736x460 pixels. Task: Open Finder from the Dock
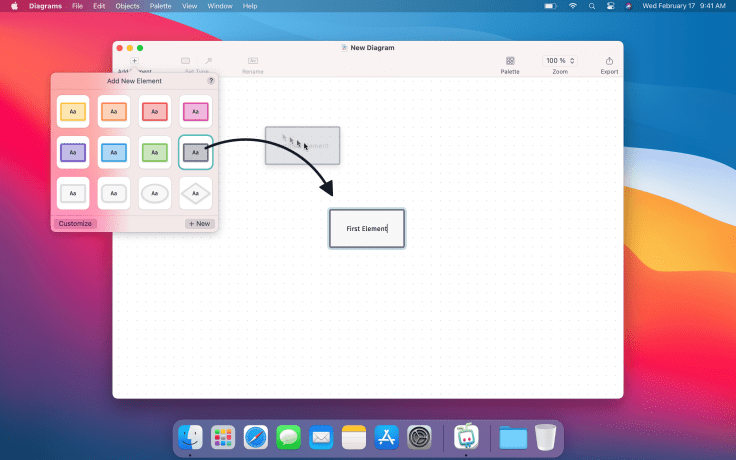point(190,437)
